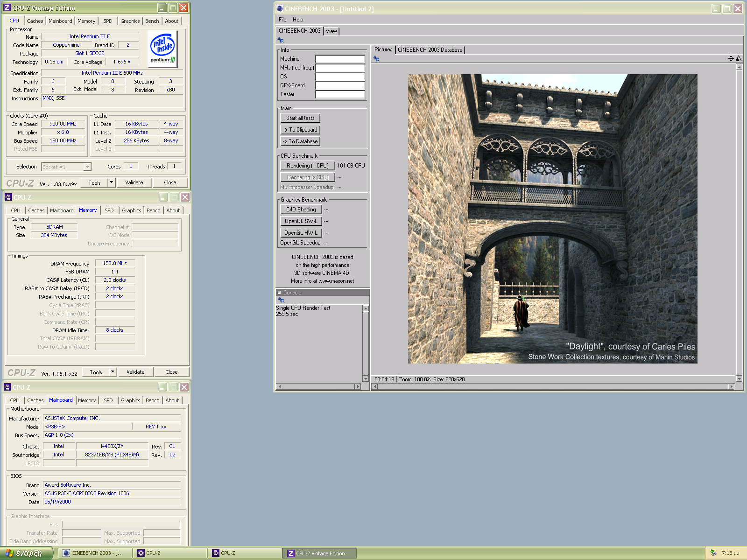This screenshot has width=747, height=560.
Task: Click the taskbar clock showing 7:18
Action: (x=730, y=553)
